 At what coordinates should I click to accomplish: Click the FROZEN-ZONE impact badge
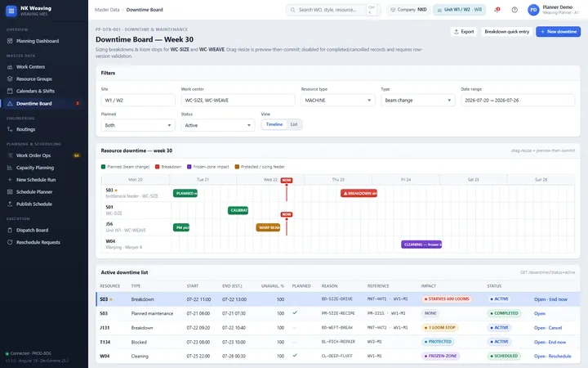coord(441,356)
